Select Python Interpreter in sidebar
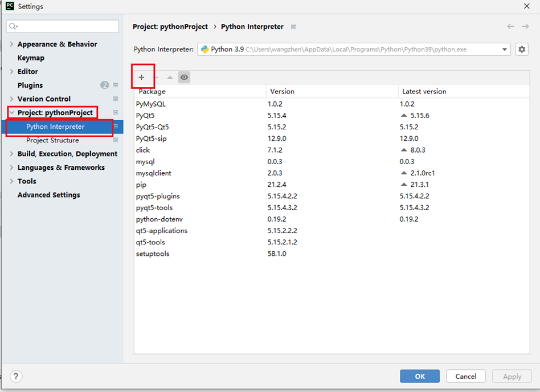Screen dimensions: 540x392 55,126
